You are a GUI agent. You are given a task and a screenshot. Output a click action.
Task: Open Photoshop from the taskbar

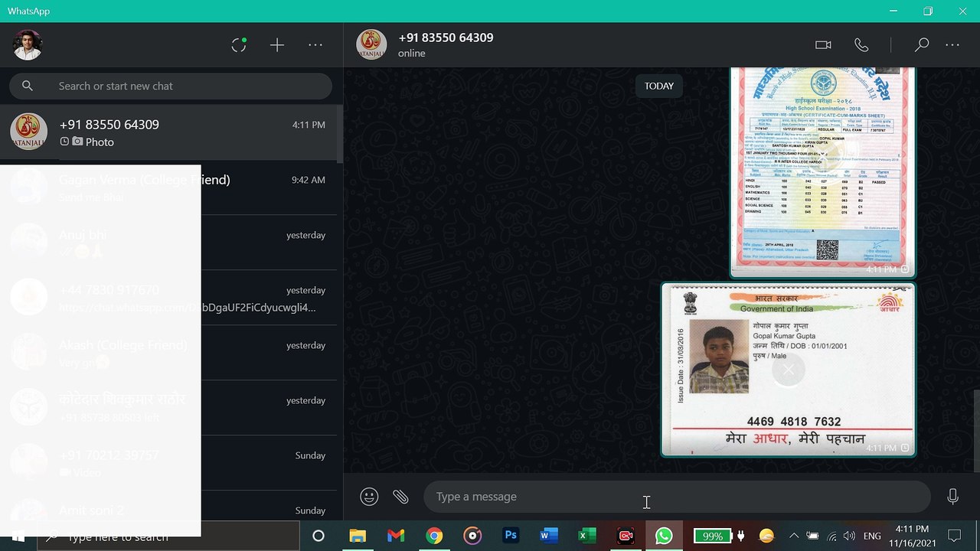(511, 536)
